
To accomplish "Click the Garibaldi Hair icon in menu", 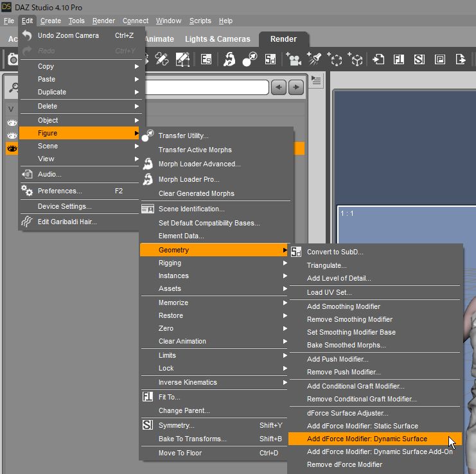I will 27,222.
